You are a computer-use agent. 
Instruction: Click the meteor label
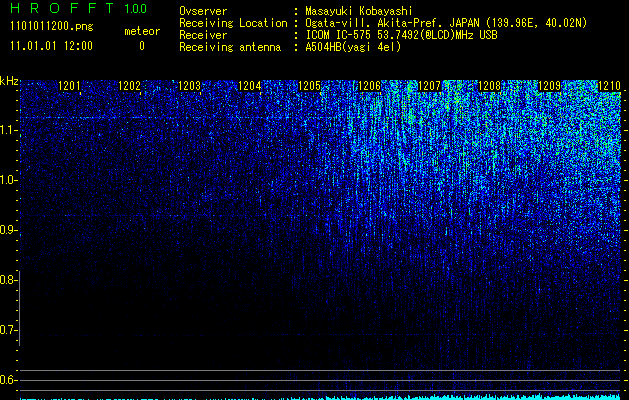[142, 31]
